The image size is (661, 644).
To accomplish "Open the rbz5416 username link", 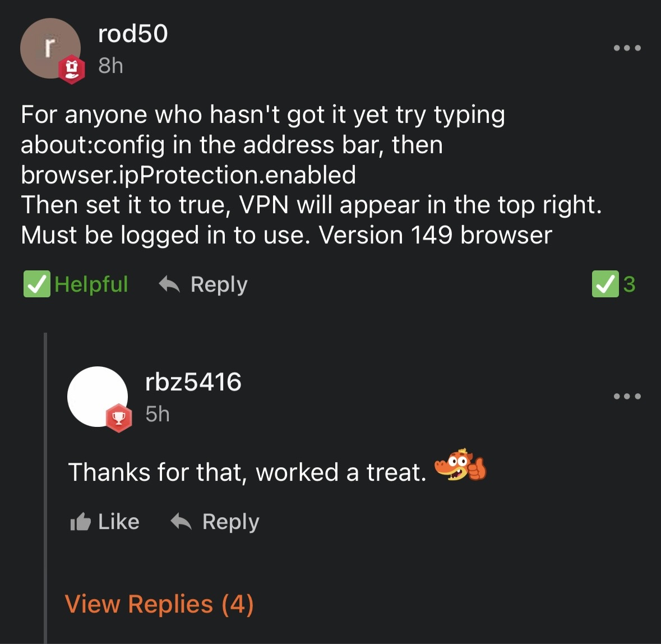I will pos(193,381).
